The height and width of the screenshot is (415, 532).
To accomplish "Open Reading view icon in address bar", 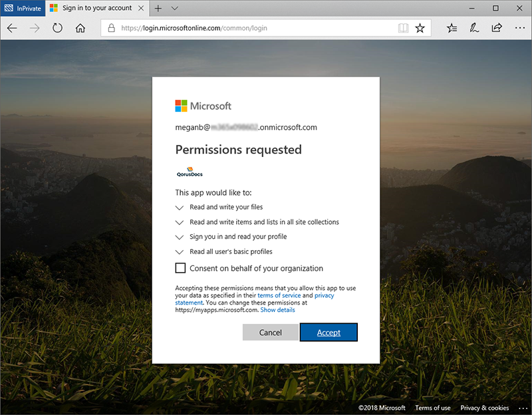I will pos(402,28).
